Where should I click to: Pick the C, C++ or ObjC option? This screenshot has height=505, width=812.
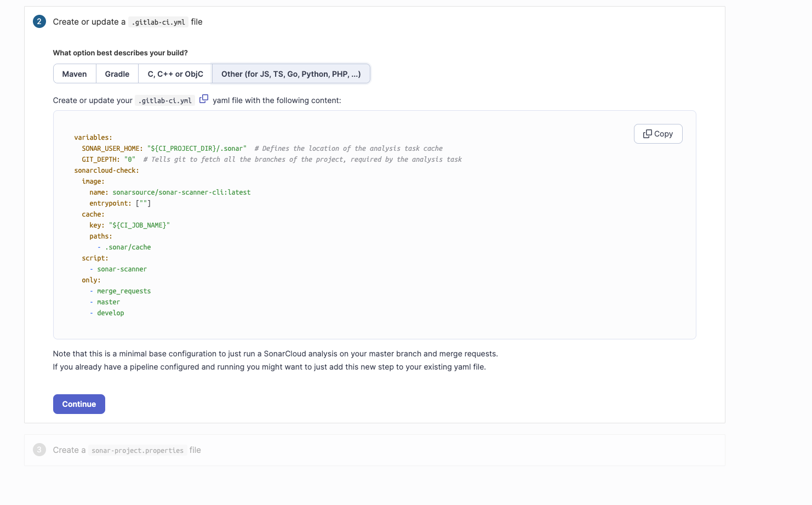click(x=175, y=74)
